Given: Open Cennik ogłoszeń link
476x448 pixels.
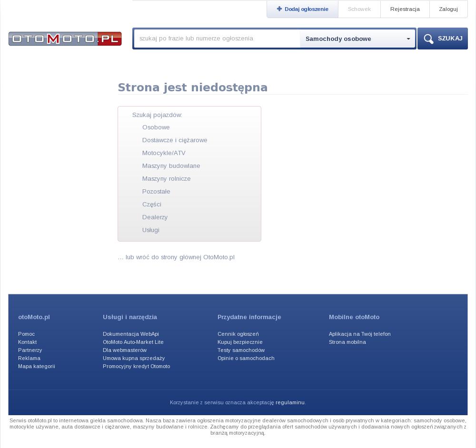Looking at the screenshot, I should [x=238, y=334].
